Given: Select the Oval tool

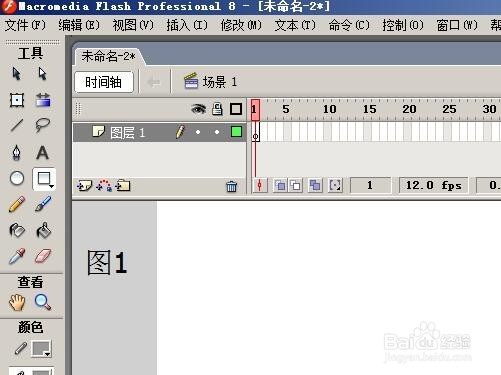Looking at the screenshot, I should (x=17, y=178).
